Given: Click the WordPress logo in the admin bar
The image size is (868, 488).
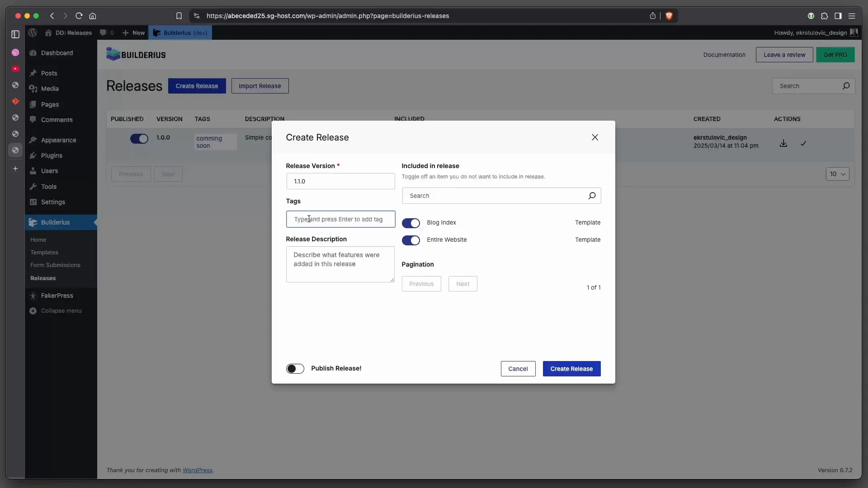Looking at the screenshot, I should tap(33, 33).
